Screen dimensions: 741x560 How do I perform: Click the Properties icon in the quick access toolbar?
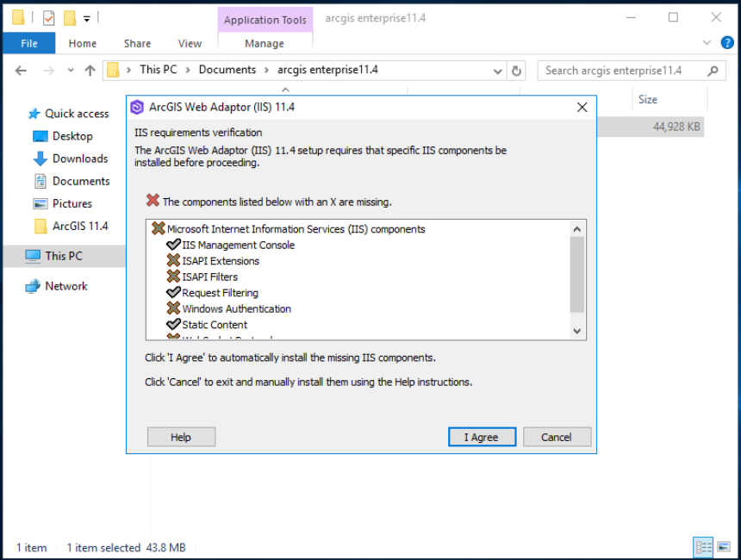click(48, 18)
